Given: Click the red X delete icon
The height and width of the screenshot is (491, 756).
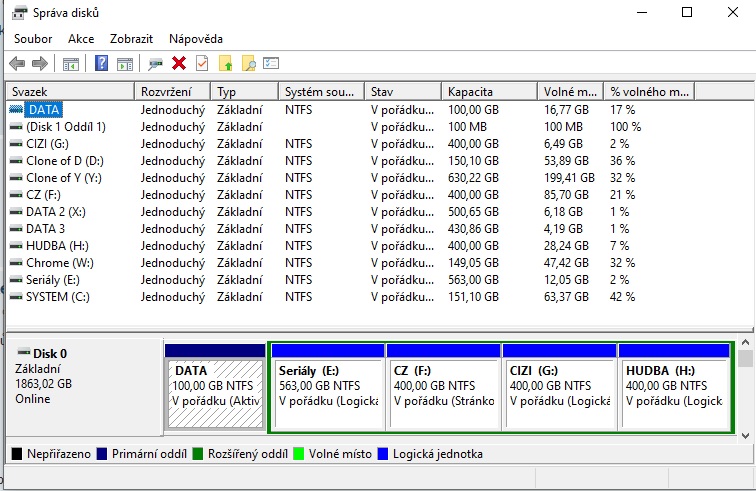Looking at the screenshot, I should point(179,64).
